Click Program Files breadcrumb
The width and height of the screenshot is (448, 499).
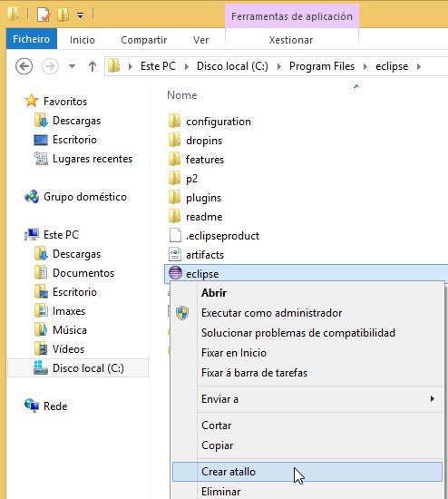click(x=322, y=66)
